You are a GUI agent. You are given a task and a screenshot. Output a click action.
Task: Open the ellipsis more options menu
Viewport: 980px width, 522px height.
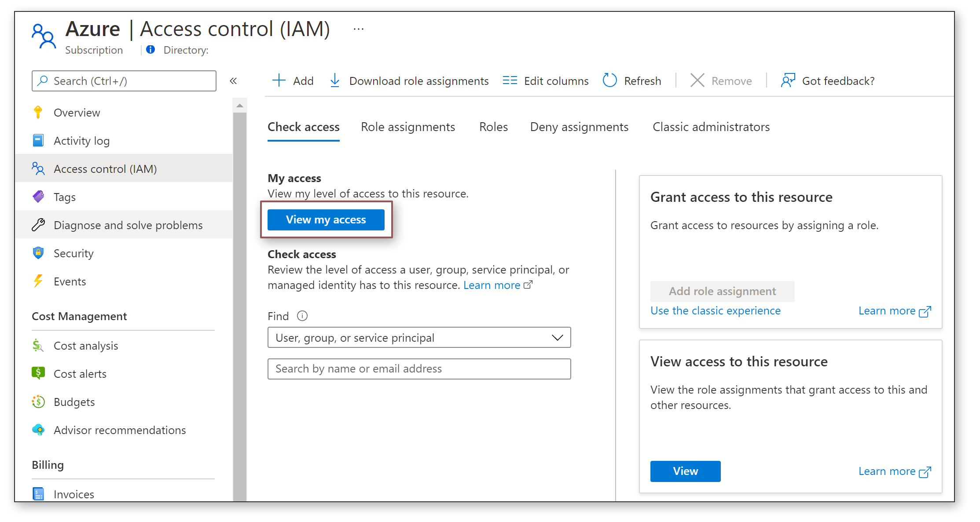tap(358, 29)
